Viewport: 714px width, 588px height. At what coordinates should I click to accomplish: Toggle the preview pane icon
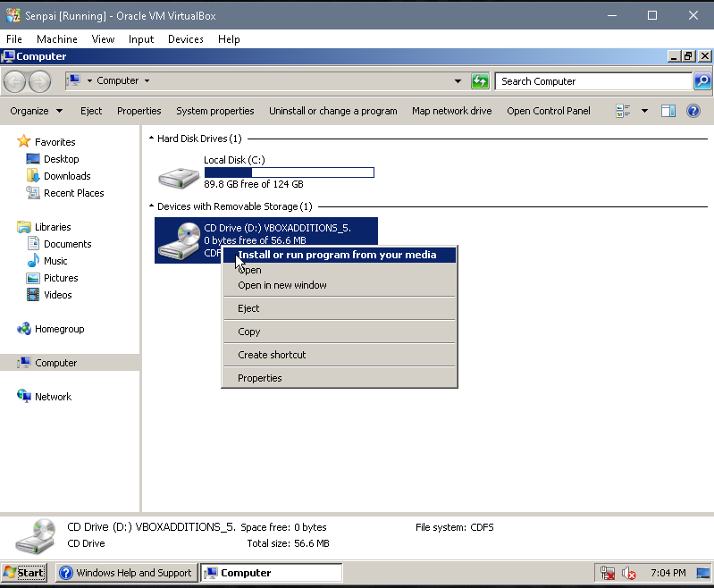[x=668, y=111]
